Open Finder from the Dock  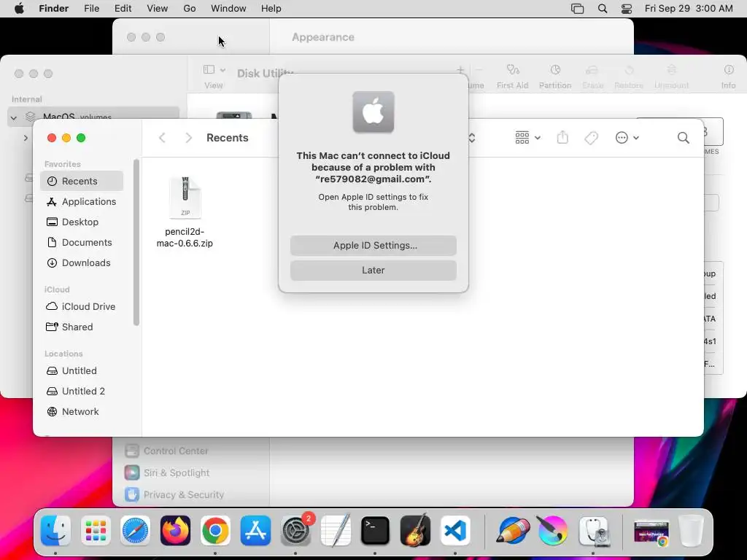click(55, 531)
